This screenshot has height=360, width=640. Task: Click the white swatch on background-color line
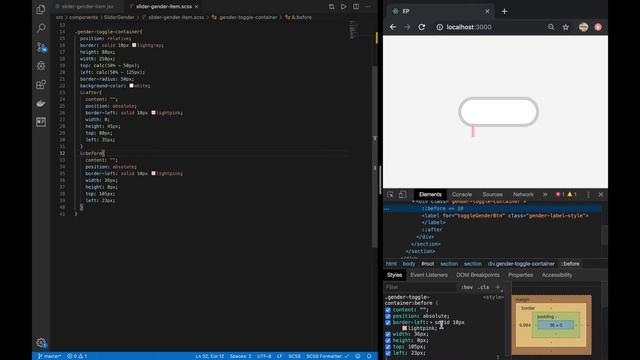131,86
